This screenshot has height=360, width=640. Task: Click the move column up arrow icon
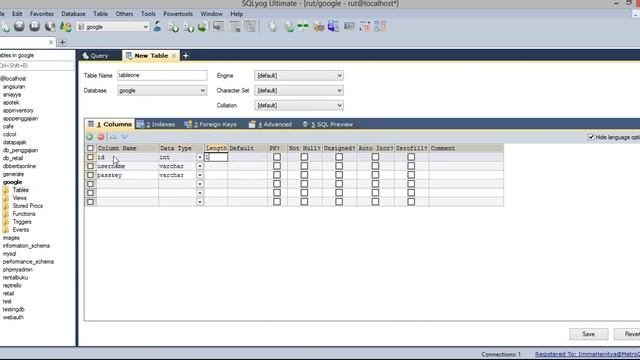[x=113, y=137]
